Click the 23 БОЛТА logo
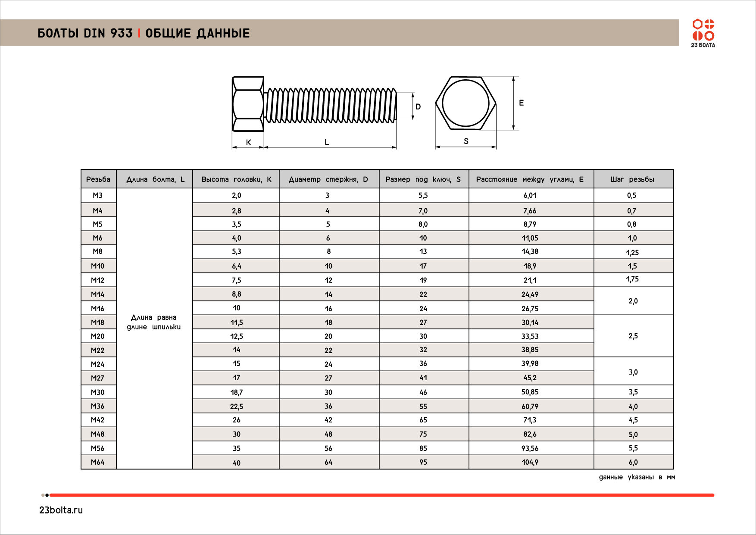 [x=703, y=33]
